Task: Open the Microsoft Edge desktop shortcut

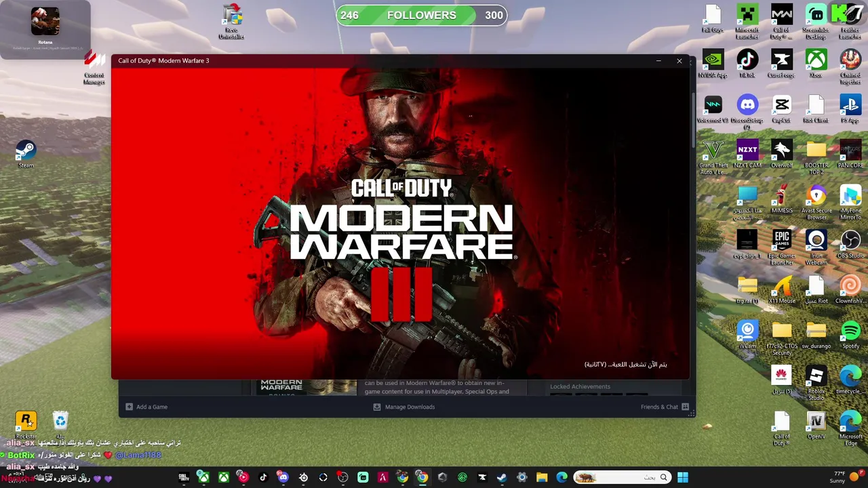Action: (850, 428)
